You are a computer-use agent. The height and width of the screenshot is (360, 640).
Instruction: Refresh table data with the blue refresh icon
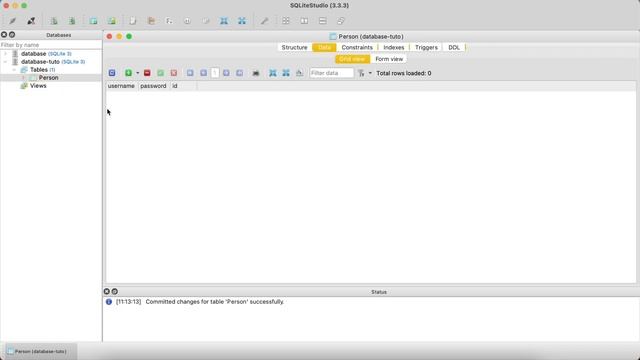[x=112, y=73]
